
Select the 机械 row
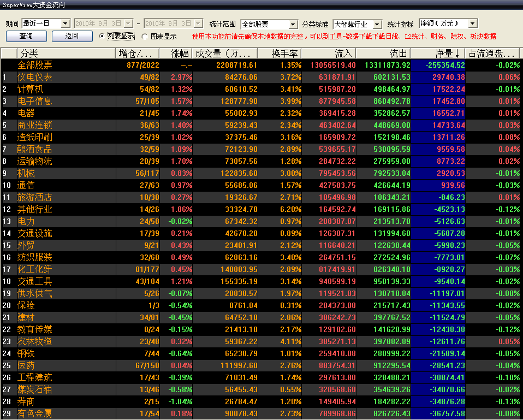pyautogui.click(x=261, y=174)
